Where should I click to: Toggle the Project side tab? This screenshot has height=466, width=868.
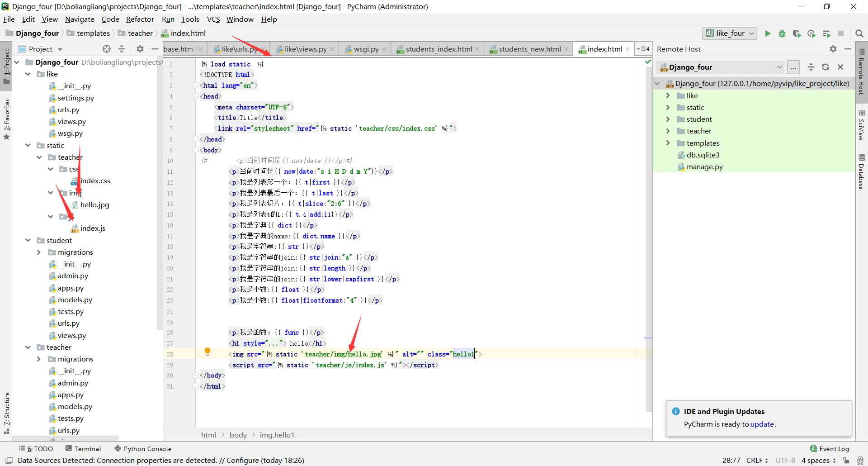6,66
